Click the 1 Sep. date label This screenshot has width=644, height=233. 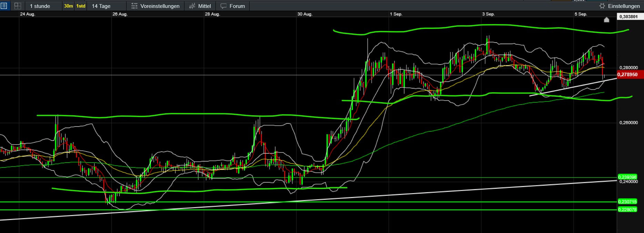coord(396,14)
